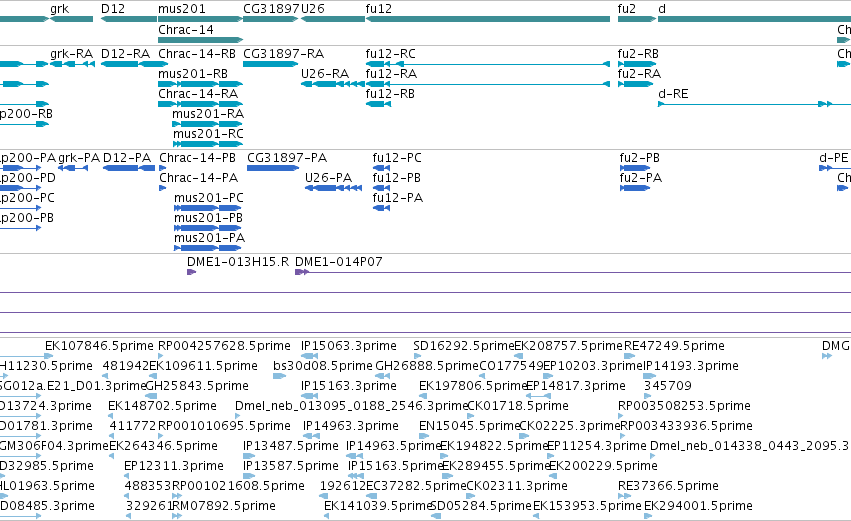Select the U26-PA protein label
This screenshot has width=851, height=521.
(x=328, y=178)
